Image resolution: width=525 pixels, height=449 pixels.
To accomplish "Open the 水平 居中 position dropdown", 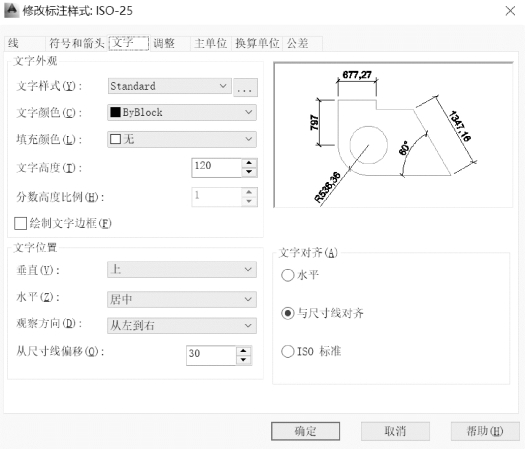I will (x=182, y=299).
